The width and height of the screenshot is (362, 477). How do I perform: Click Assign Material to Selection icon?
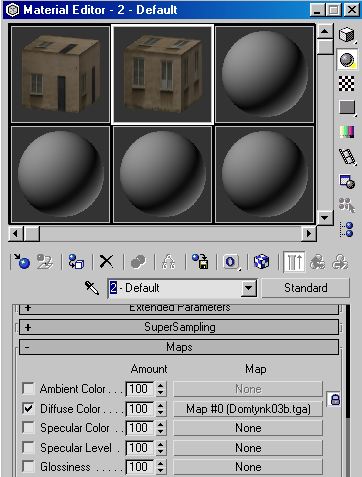click(76, 262)
